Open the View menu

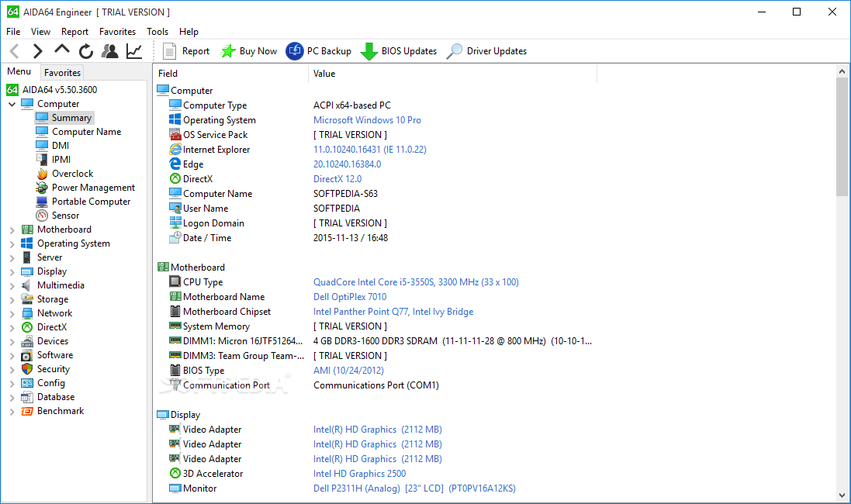point(40,32)
